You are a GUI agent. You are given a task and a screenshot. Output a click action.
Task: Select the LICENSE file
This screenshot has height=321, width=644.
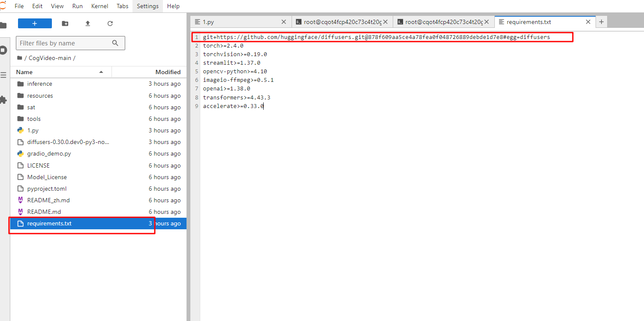tap(98, 165)
